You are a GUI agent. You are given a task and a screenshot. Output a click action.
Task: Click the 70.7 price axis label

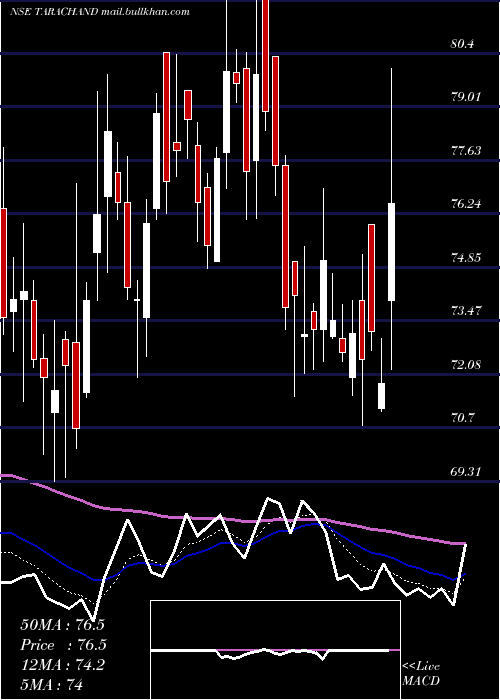[462, 418]
